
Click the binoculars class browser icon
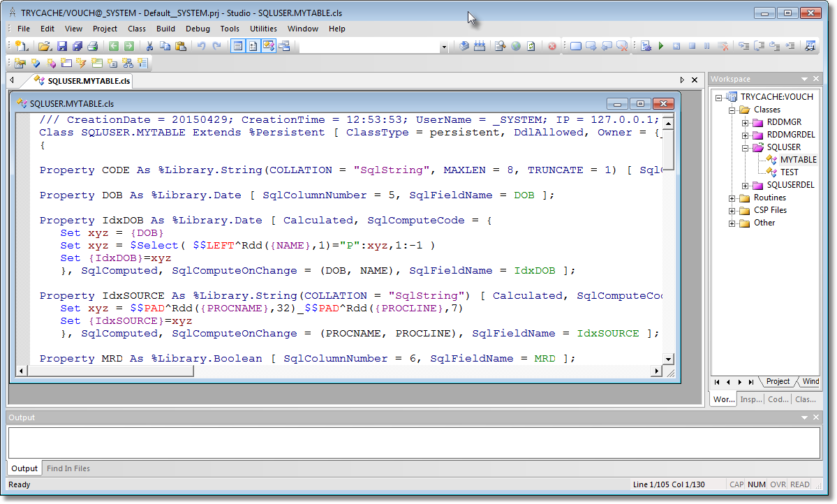[810, 47]
